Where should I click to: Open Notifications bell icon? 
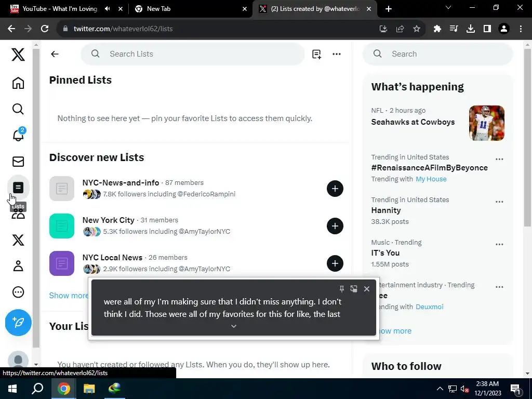tap(18, 135)
